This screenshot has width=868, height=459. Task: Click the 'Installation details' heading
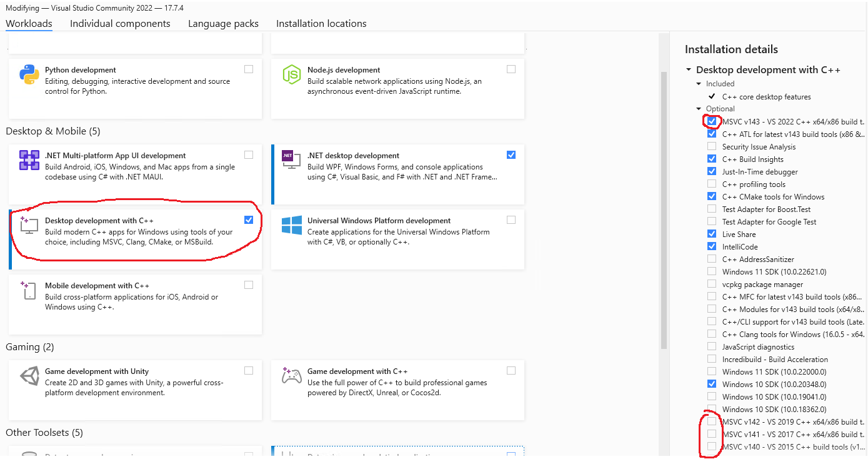(731, 49)
